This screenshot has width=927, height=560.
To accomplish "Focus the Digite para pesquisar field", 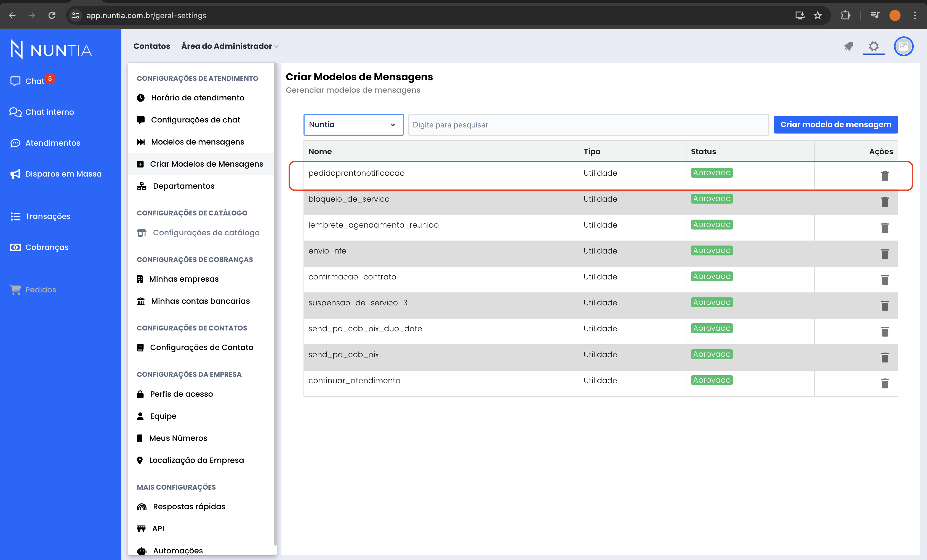I will [x=588, y=125].
